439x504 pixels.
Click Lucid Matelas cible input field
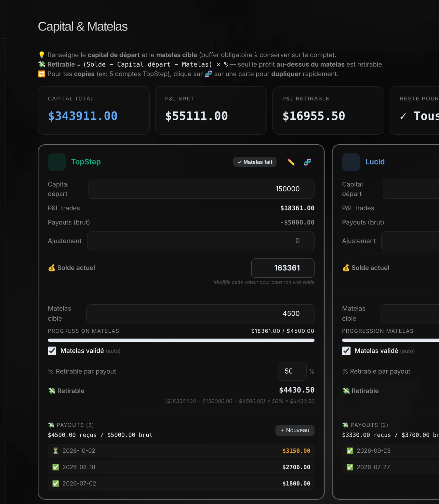click(410, 314)
